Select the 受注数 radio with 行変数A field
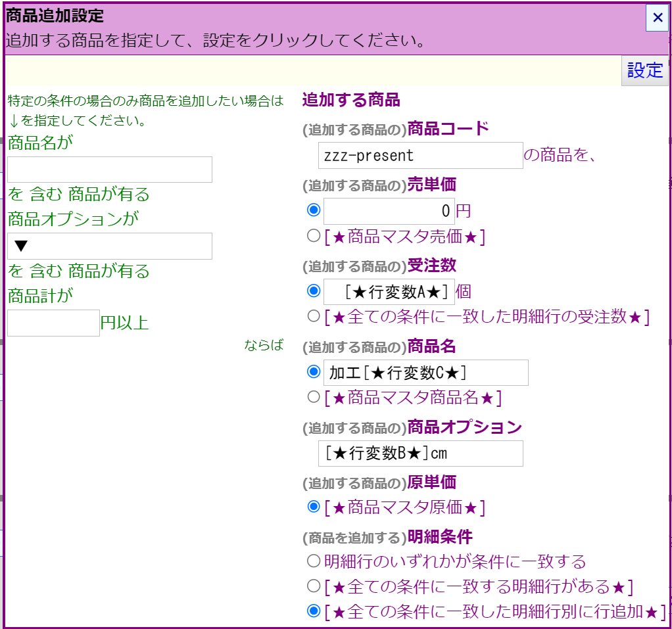 (x=314, y=291)
